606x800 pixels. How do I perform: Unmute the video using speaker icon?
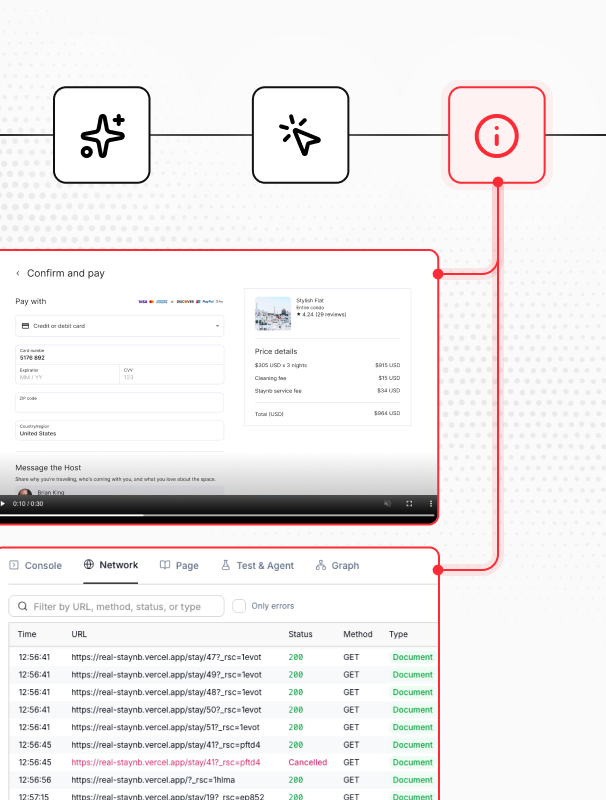(387, 504)
